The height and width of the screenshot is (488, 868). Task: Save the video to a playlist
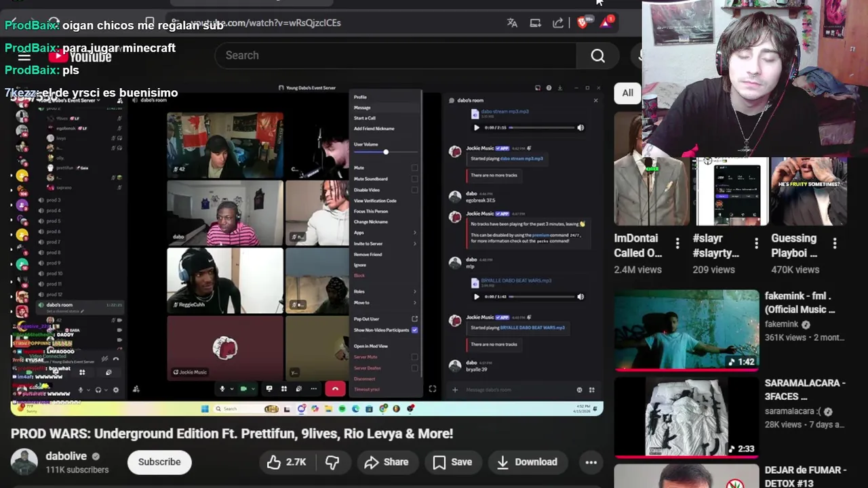452,462
